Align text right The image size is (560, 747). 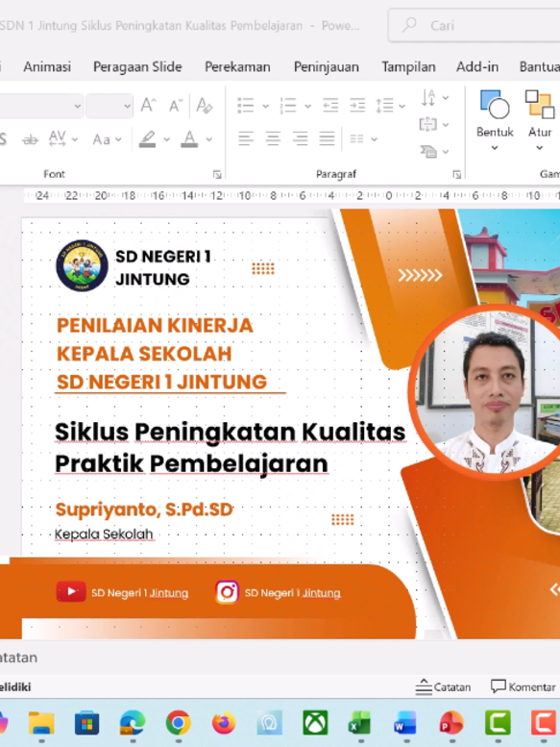point(300,139)
